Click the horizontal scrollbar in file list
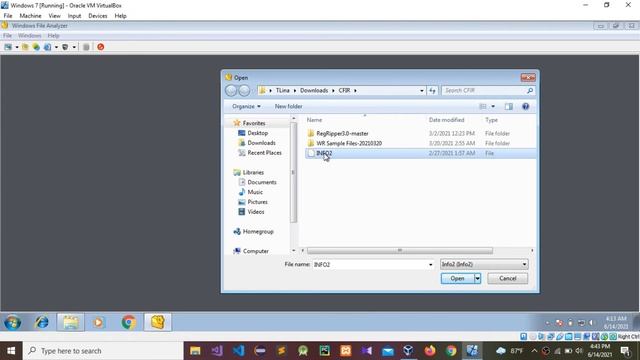 [x=400, y=251]
